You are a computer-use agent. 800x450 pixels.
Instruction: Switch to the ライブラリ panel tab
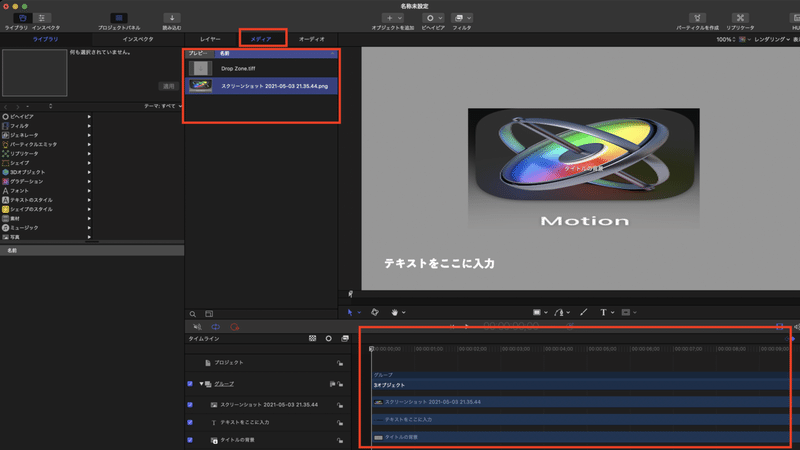pos(46,39)
